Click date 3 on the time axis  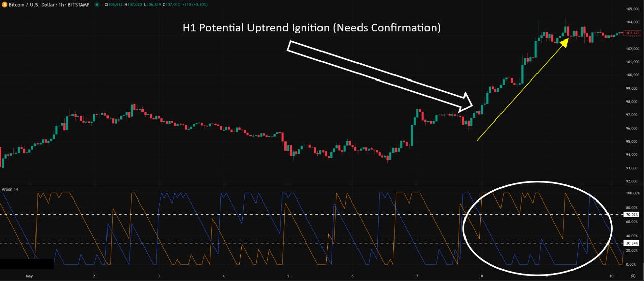tap(159, 276)
